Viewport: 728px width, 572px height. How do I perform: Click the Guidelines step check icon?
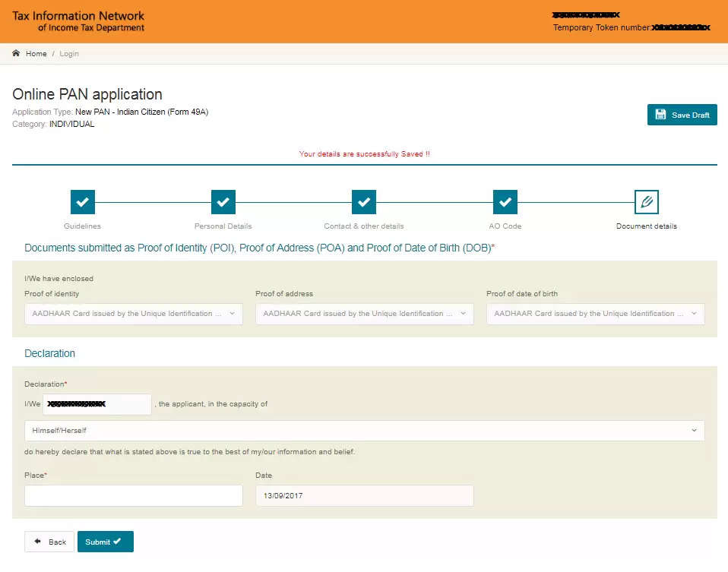[x=82, y=202]
